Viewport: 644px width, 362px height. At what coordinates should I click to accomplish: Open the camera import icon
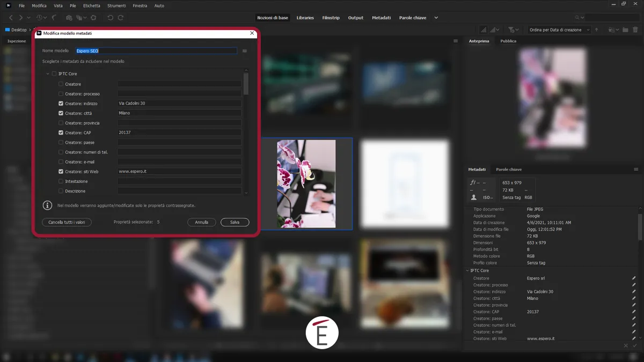(69, 18)
